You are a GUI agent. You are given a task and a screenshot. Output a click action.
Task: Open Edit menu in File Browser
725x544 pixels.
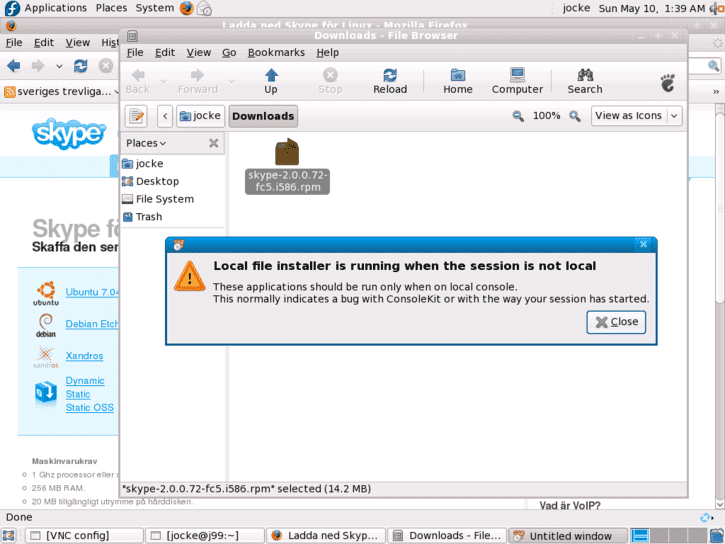[165, 53]
